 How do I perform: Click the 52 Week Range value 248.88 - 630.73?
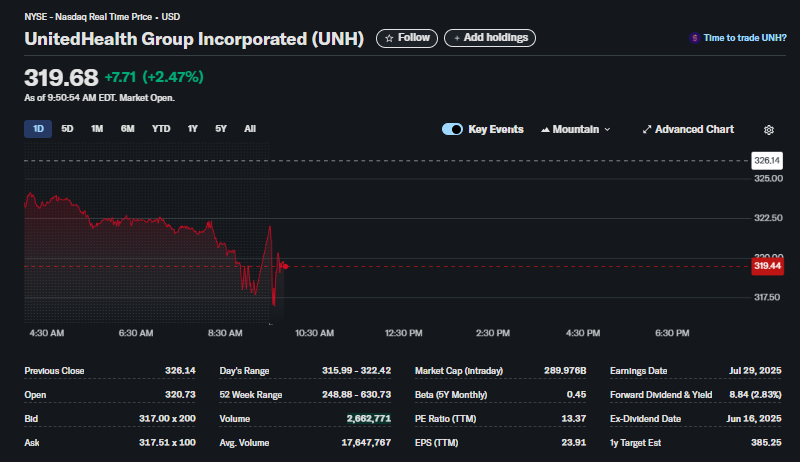(356, 395)
